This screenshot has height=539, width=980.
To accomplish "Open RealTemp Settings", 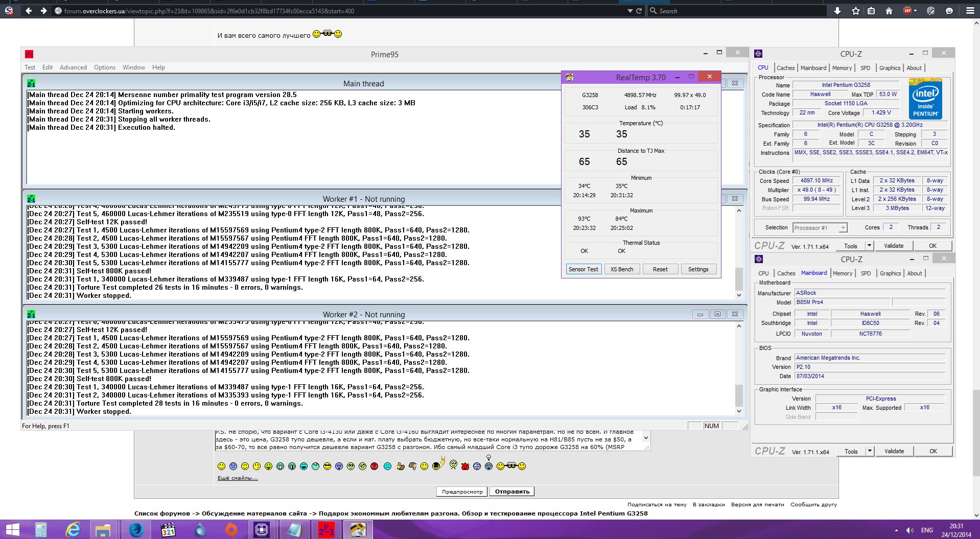I will coord(698,269).
